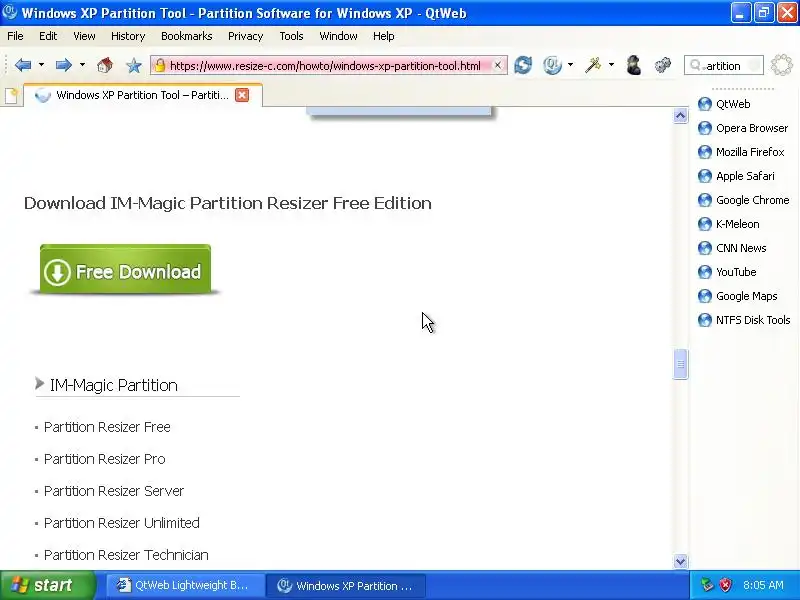The width and height of the screenshot is (800, 600).
Task: Close the Windows XP Partition Tool tab
Action: click(242, 95)
